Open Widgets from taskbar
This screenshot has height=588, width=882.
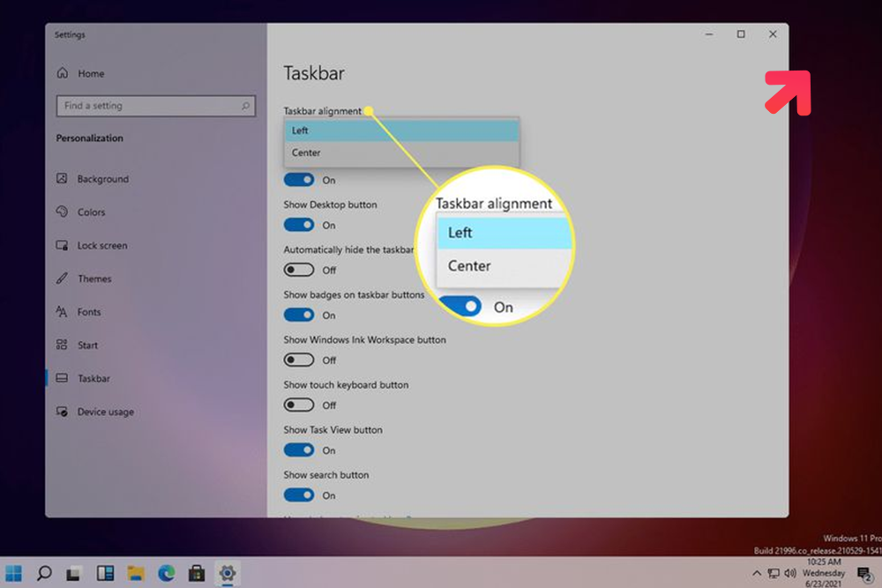coord(105,573)
